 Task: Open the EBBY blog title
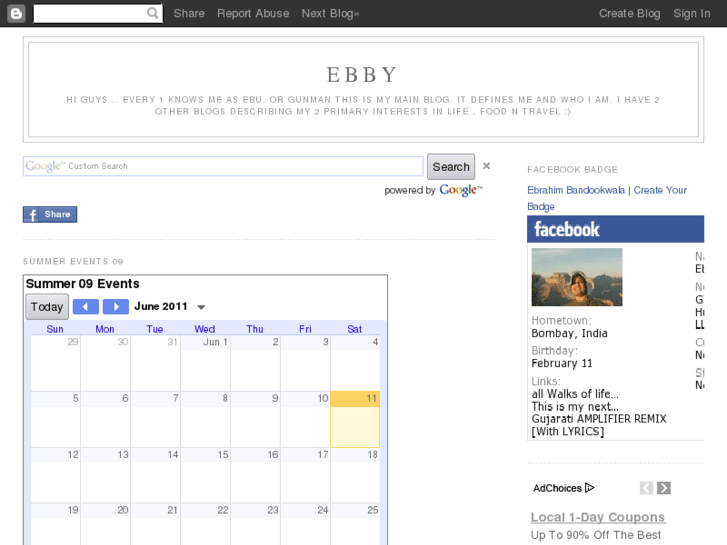pos(363,75)
